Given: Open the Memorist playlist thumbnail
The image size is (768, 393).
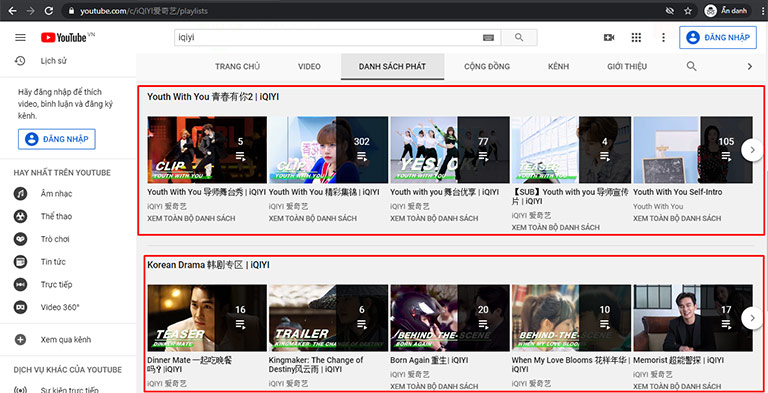Looking at the screenshot, I should point(693,318).
